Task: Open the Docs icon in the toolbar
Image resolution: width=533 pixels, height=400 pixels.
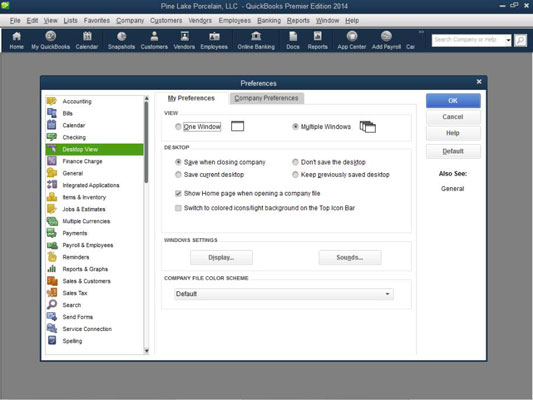Action: (x=293, y=40)
